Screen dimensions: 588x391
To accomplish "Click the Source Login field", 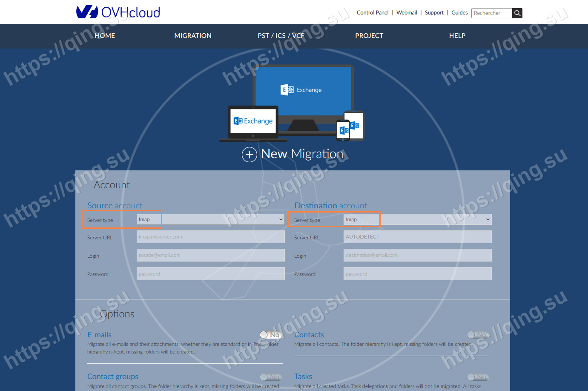I will point(211,255).
